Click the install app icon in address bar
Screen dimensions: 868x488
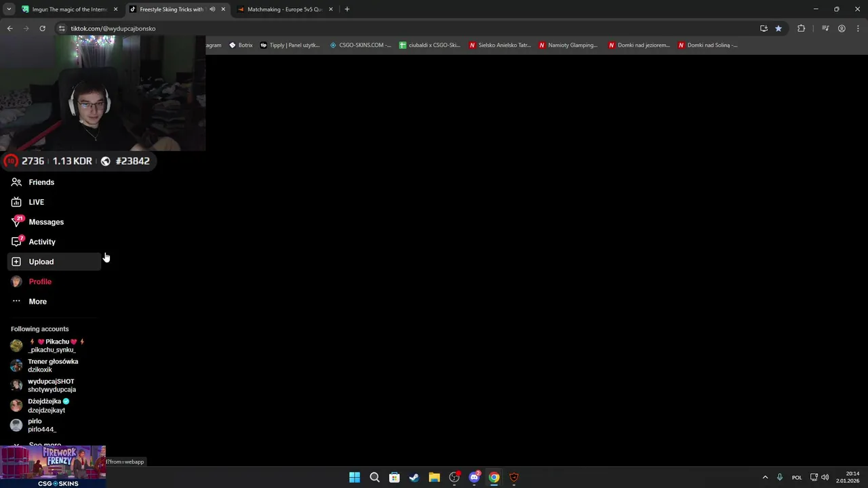(764, 28)
